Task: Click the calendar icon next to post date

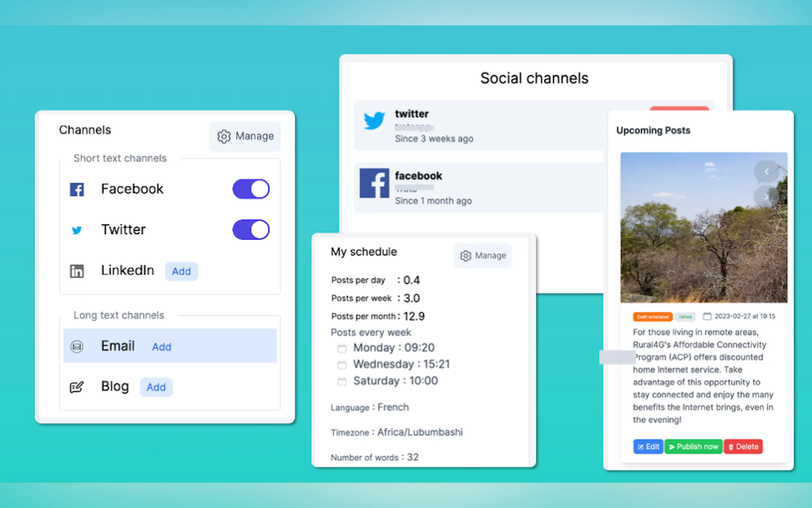Action: pyautogui.click(x=707, y=316)
